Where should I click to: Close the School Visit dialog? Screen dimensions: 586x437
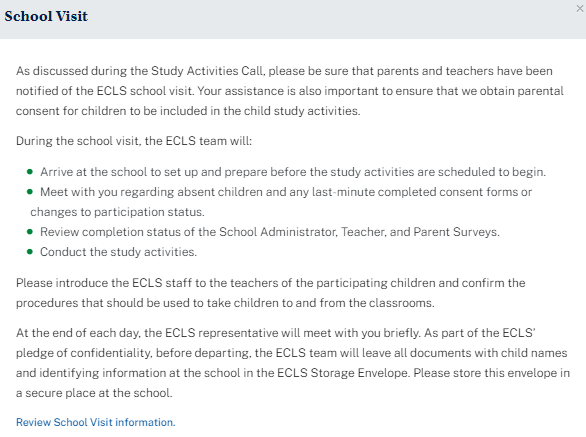(580, 9)
